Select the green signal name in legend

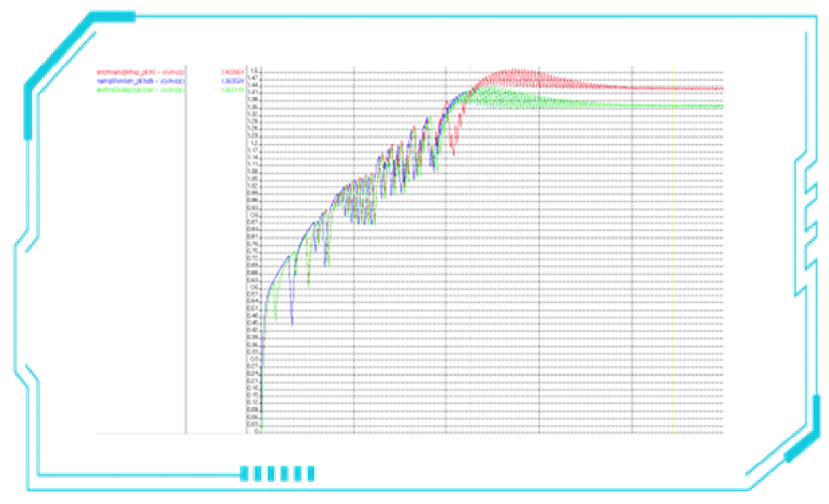[137, 89]
